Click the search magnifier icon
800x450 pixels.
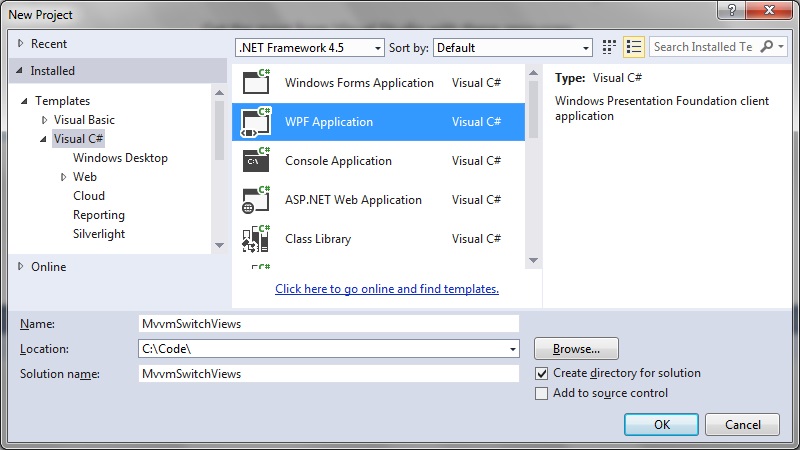(x=766, y=46)
